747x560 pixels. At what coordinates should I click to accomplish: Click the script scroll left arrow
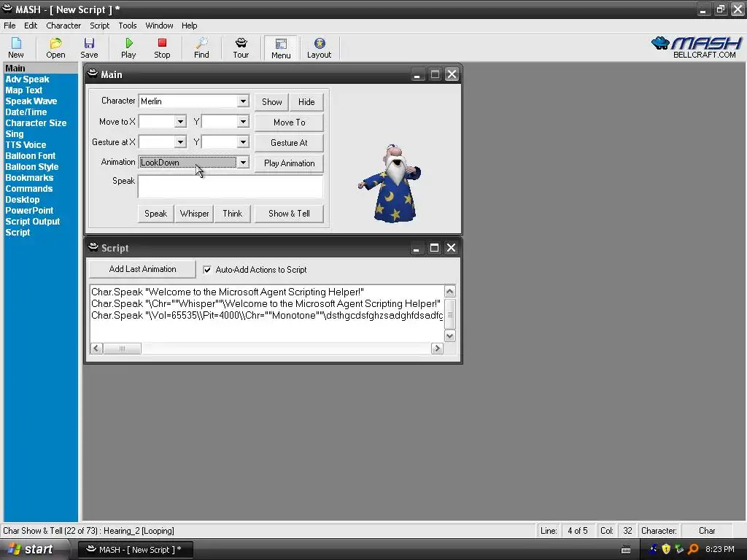(x=96, y=349)
